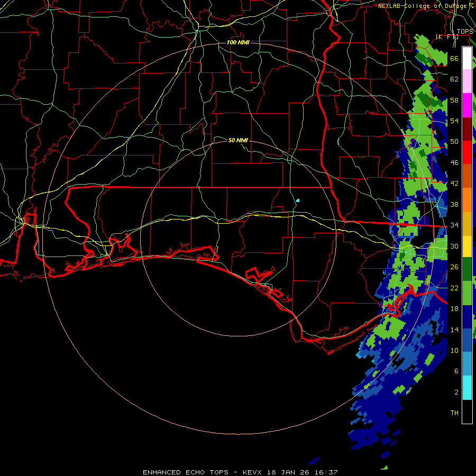Screen dimensions: 476x476
Task: Click the '2' legend value
Action: tap(456, 392)
